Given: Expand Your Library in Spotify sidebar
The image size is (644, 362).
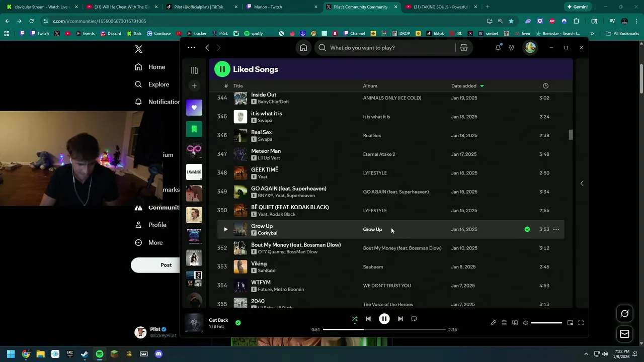Looking at the screenshot, I should tap(194, 70).
